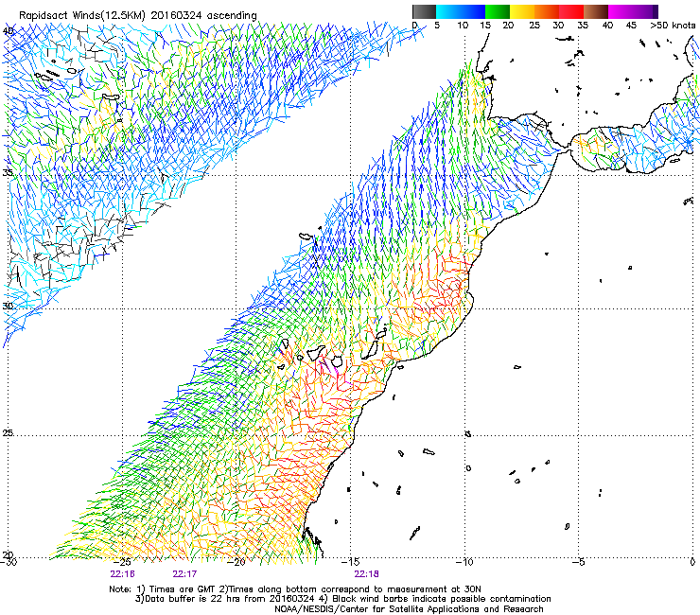700x615 pixels.
Task: Click the green 15-20 knots legend swatch
Action: tap(498, 11)
